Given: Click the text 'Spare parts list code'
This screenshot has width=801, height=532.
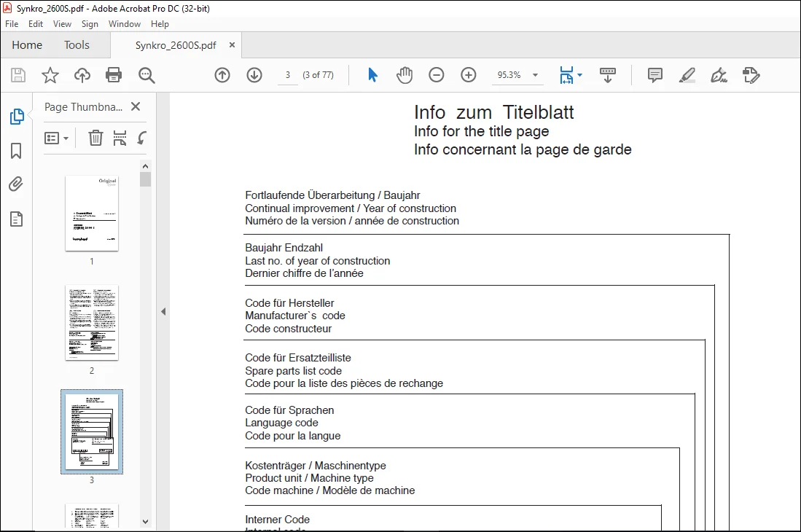Looking at the screenshot, I should coord(293,371).
